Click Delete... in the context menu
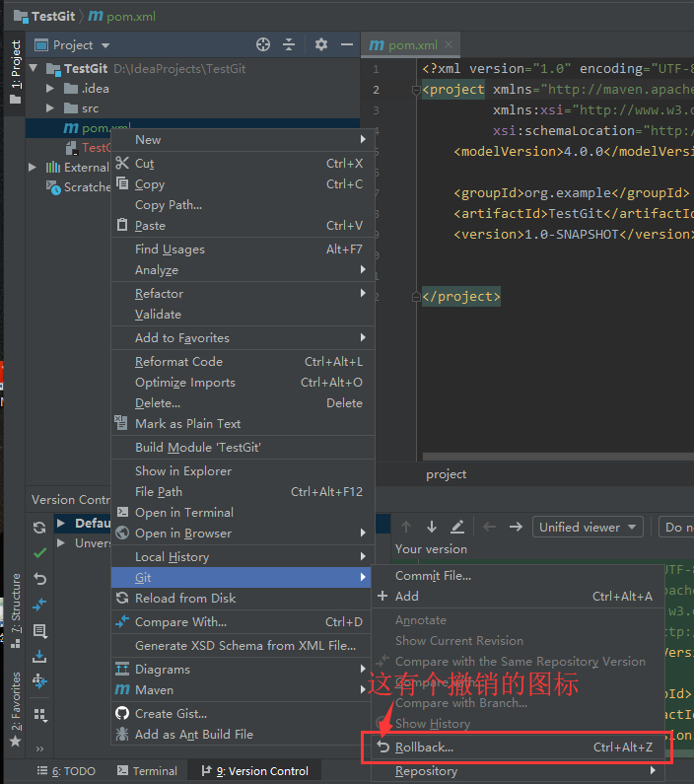This screenshot has height=784, width=694. tap(243, 403)
